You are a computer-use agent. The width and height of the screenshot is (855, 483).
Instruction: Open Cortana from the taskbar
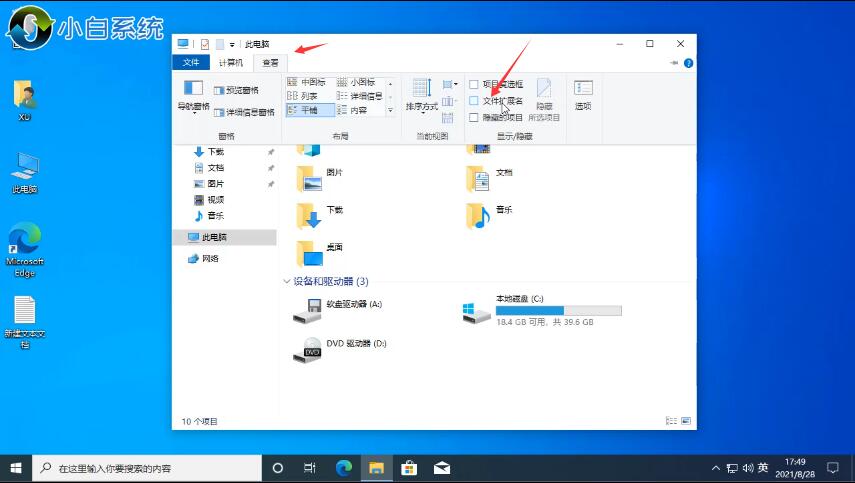click(x=278, y=468)
